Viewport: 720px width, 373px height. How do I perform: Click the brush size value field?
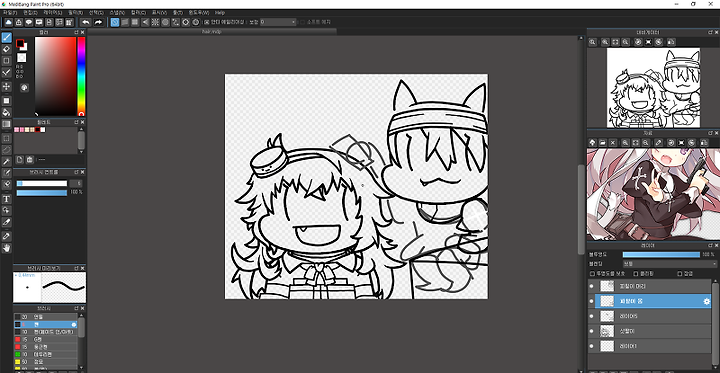pyautogui.click(x=76, y=183)
